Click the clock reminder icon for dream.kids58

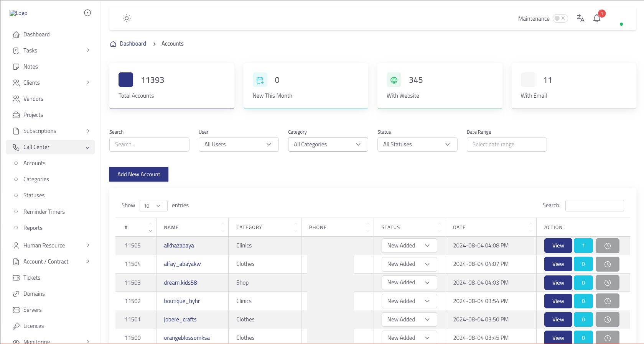click(607, 283)
